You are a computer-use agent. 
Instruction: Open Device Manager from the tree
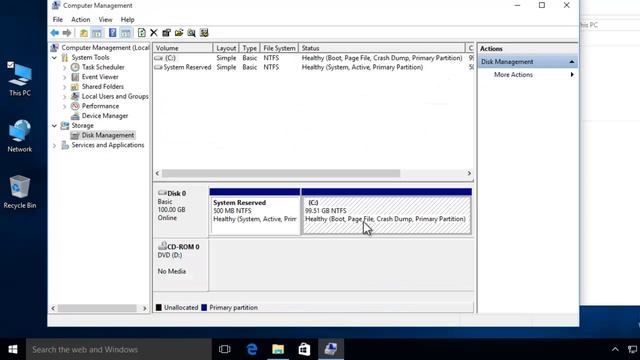tap(105, 116)
